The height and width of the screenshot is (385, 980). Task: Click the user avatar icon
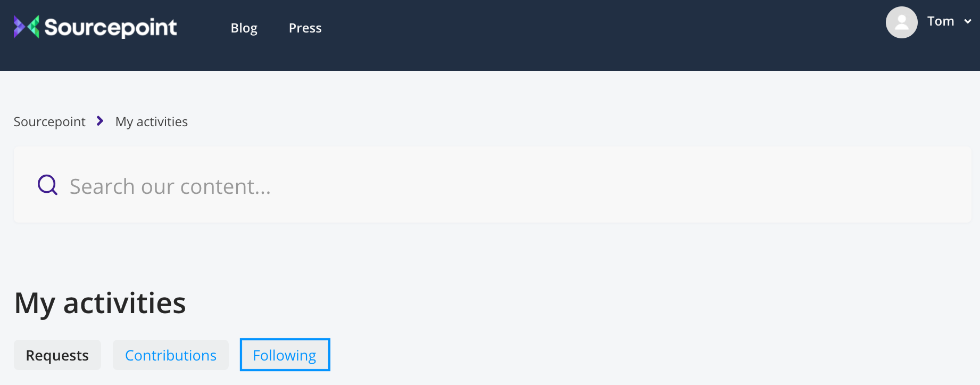coord(901,22)
